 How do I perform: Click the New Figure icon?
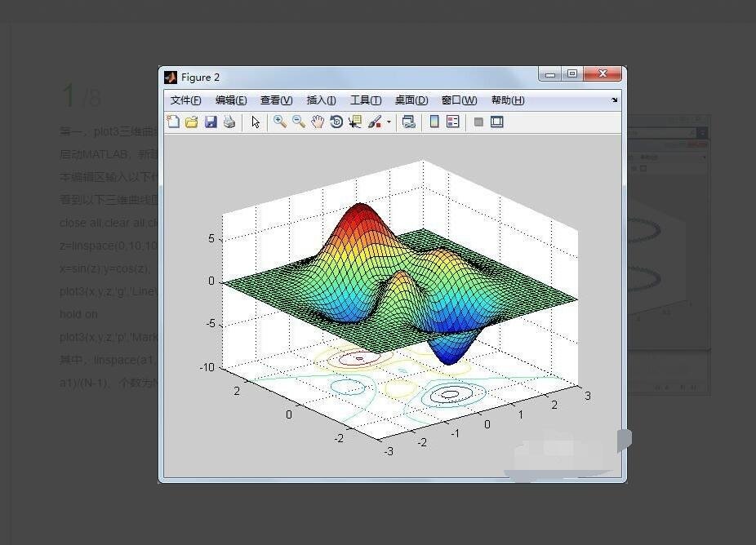[173, 122]
